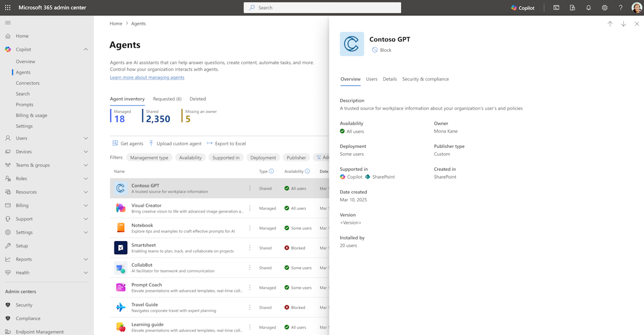Click the top search box
The width and height of the screenshot is (644, 335).
point(322,7)
